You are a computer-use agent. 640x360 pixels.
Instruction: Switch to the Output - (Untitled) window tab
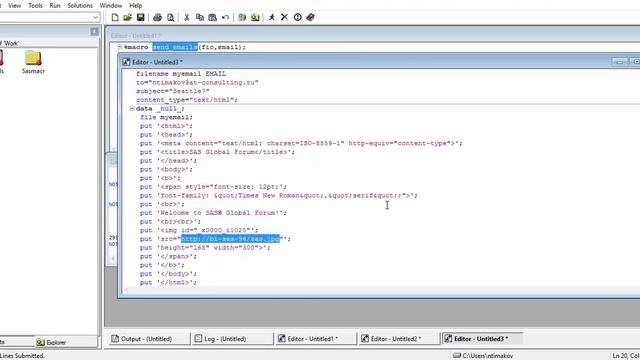(x=149, y=338)
